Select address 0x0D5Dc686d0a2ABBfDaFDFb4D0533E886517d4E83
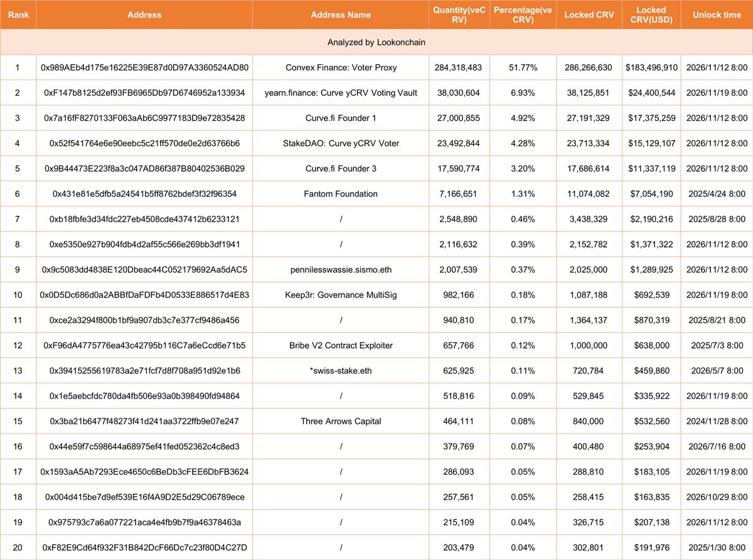This screenshot has width=753, height=560. (x=144, y=295)
